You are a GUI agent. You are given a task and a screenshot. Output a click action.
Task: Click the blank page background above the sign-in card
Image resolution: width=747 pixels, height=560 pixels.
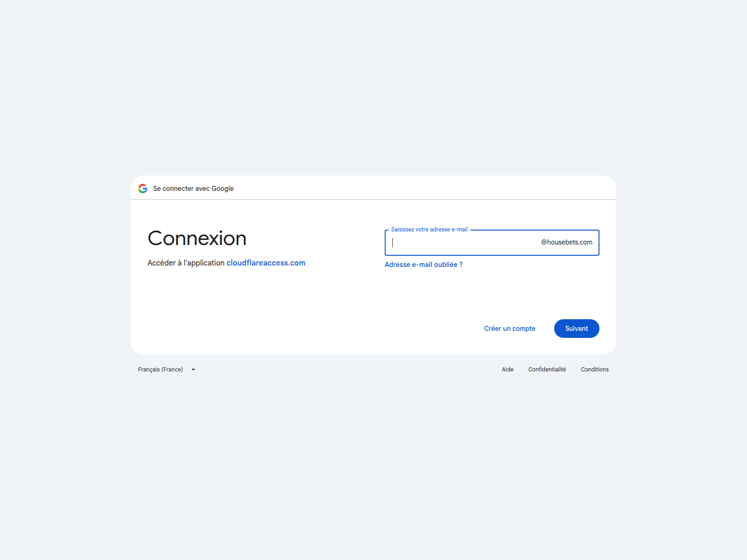pyautogui.click(x=373, y=89)
